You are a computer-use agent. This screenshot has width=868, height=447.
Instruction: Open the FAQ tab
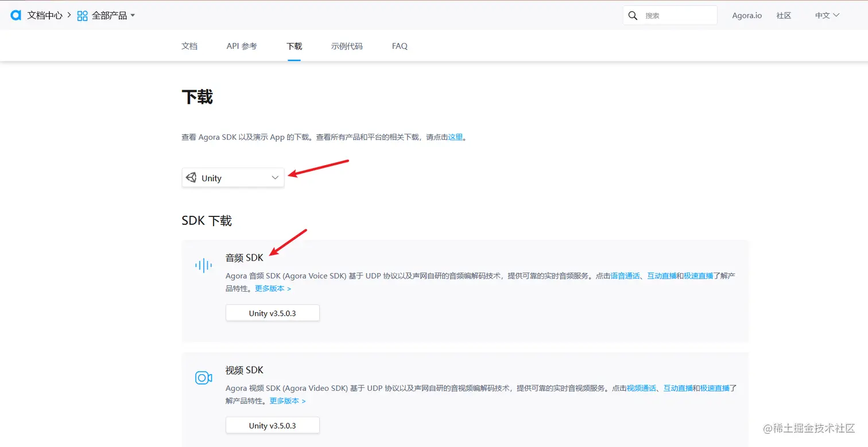coord(399,46)
